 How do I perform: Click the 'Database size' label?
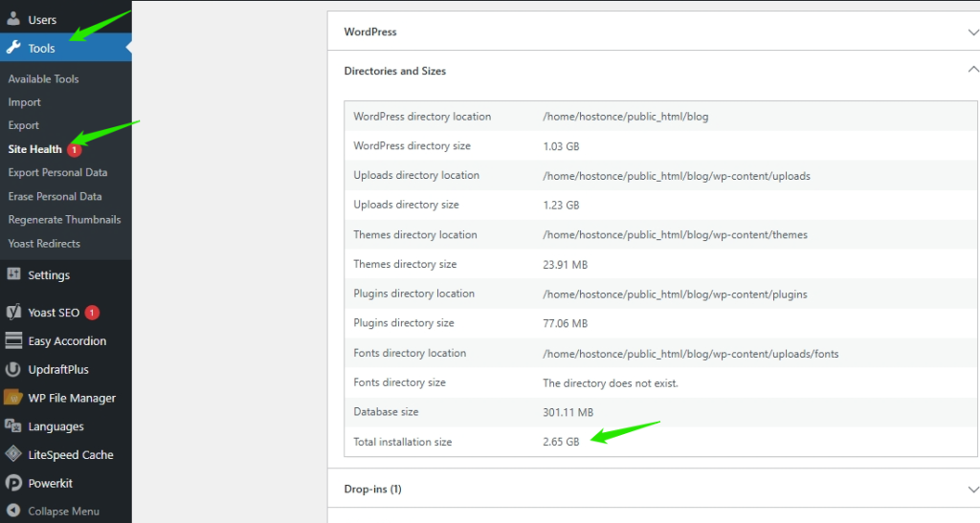(386, 412)
